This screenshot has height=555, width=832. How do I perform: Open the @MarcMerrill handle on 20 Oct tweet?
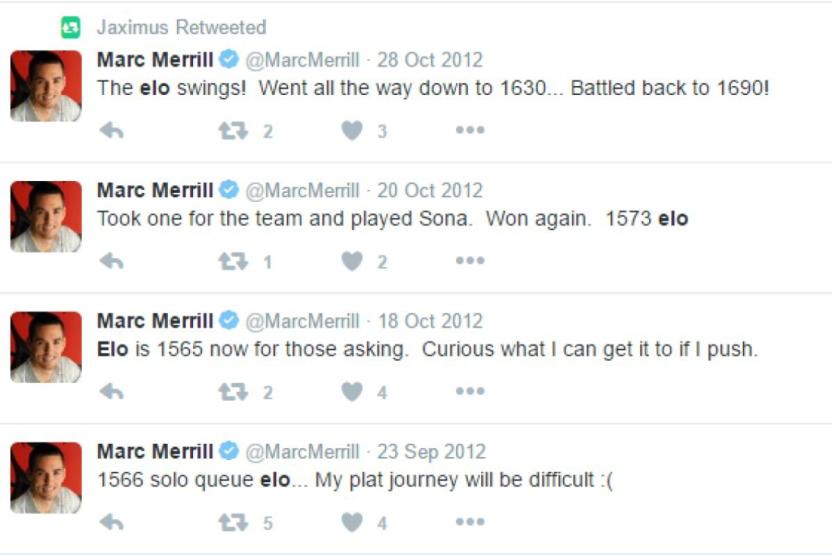point(302,190)
